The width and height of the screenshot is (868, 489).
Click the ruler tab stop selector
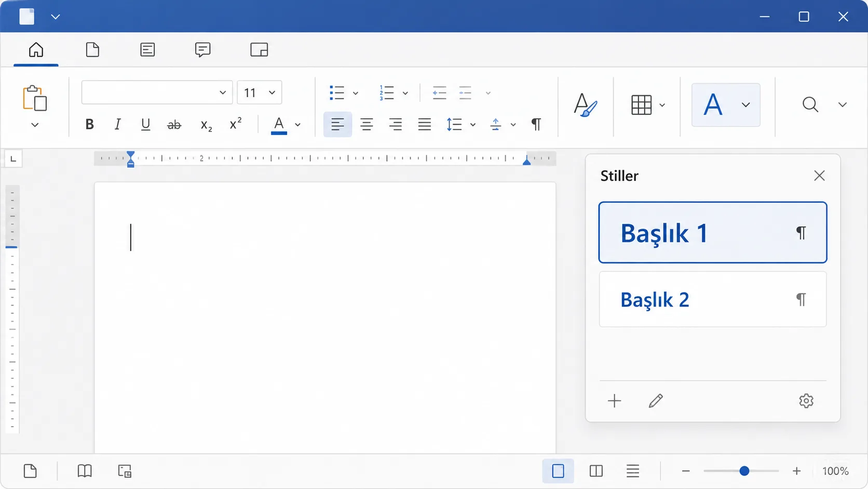pos(13,158)
